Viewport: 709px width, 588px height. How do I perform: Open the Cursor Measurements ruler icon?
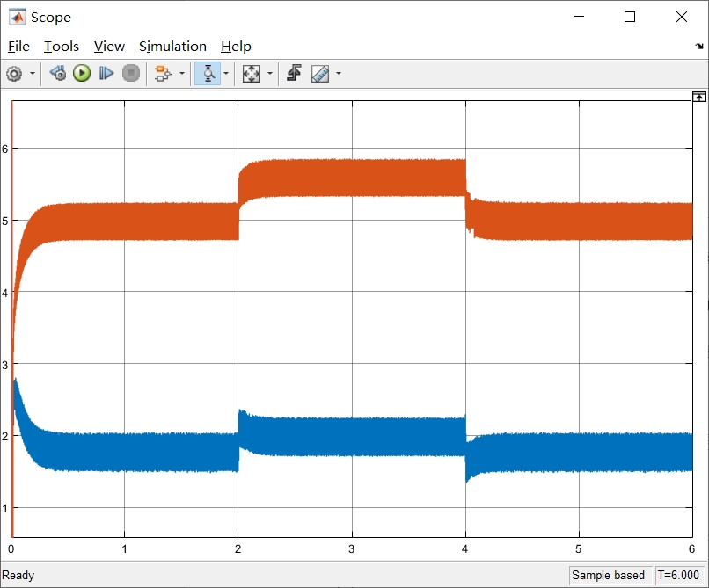point(320,73)
